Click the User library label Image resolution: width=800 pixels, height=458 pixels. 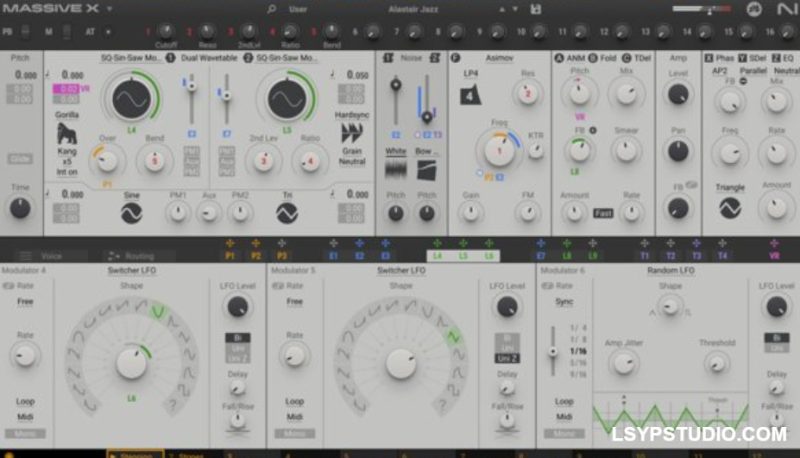point(298,9)
